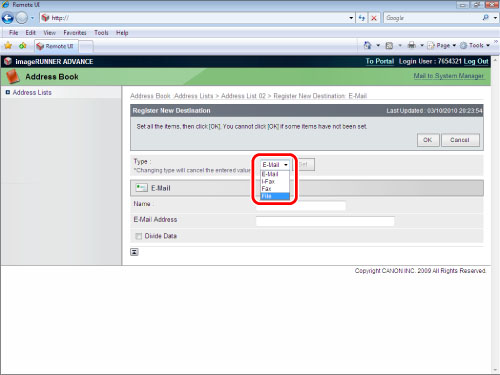
Task: Click the search magnifier icon
Action: tap(486, 18)
